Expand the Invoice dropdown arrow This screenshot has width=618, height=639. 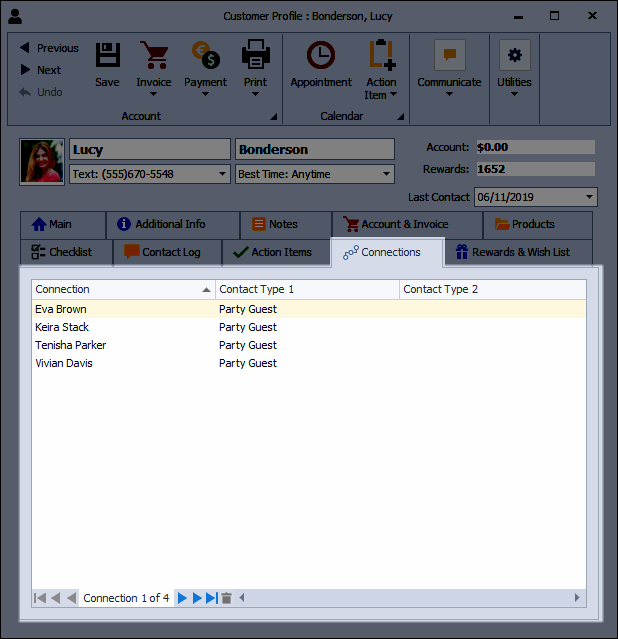point(153,94)
